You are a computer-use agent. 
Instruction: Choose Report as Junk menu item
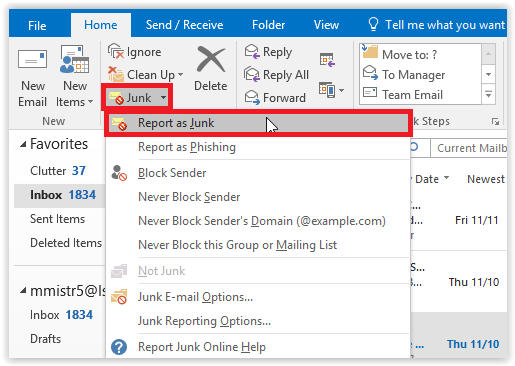258,123
